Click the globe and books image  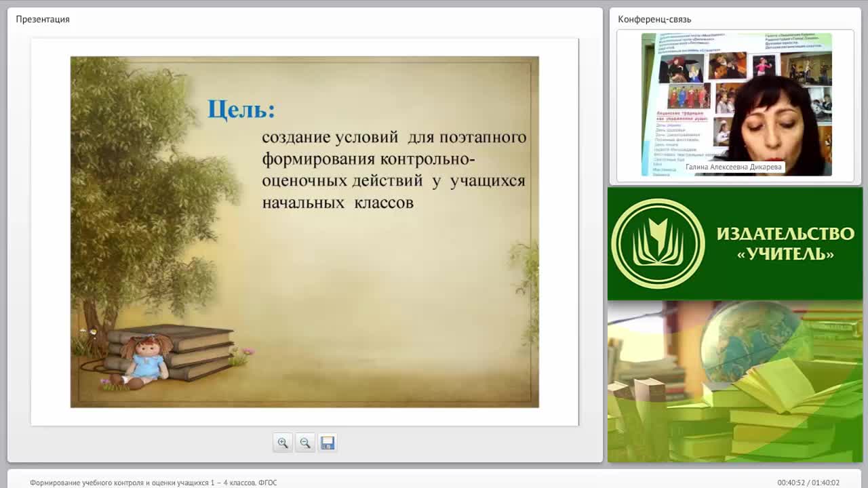tap(735, 382)
